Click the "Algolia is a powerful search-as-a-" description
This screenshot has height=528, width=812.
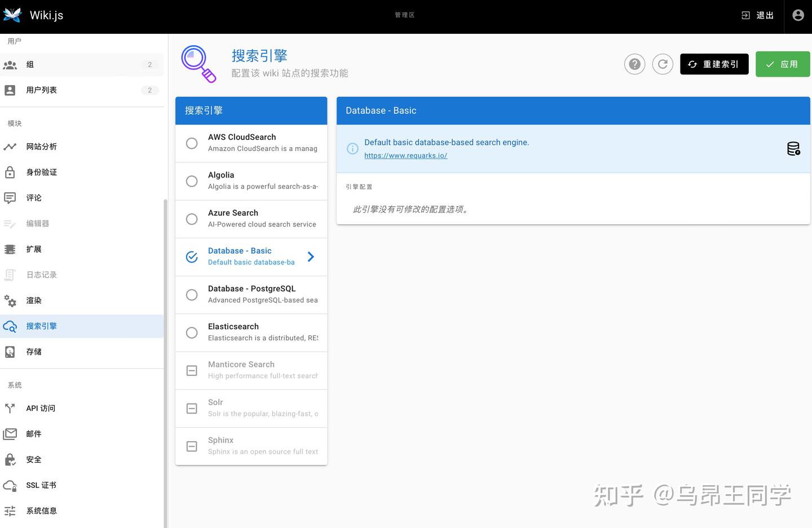263,187
